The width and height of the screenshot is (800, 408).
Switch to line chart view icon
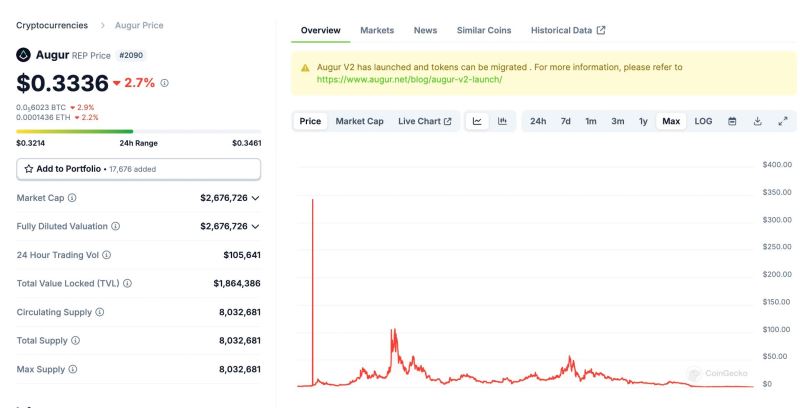[x=477, y=121]
